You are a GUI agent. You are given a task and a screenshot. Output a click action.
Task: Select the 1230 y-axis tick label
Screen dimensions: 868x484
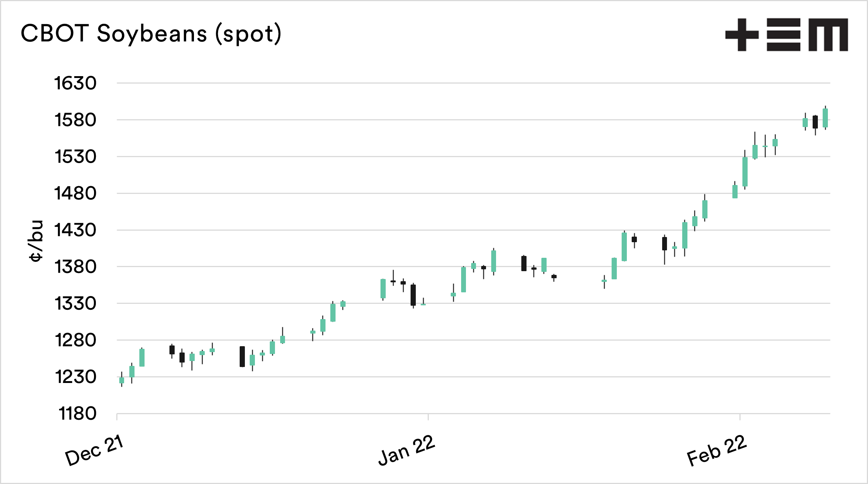coord(75,377)
